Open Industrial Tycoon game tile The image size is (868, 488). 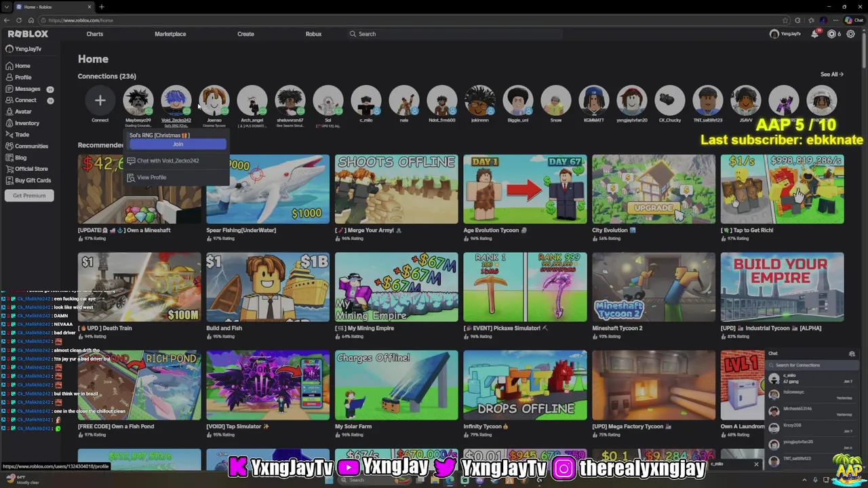click(782, 287)
